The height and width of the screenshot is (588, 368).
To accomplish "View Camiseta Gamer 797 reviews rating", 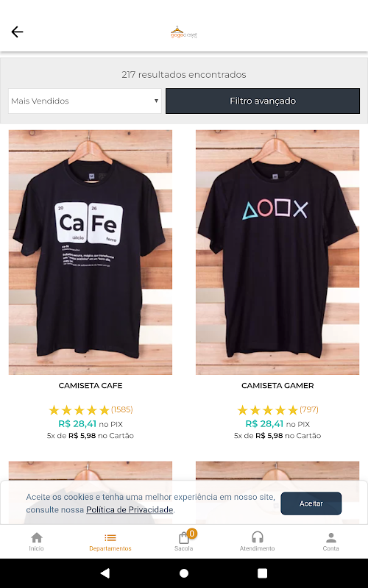I will pos(277,410).
